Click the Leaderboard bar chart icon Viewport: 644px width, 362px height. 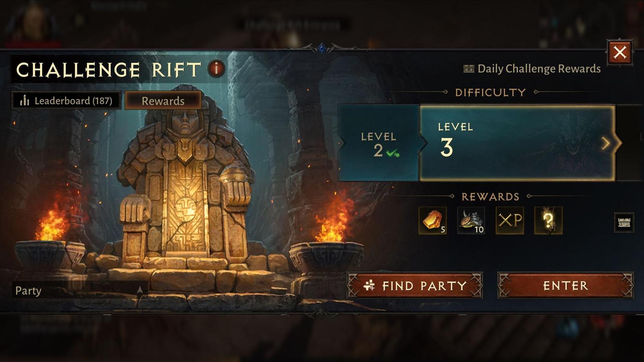click(25, 100)
